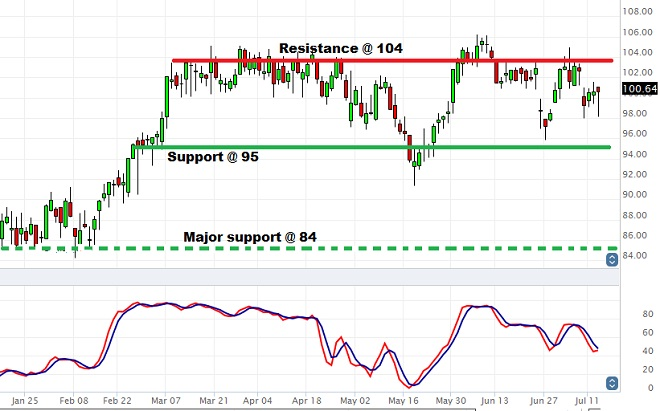Select the 'Resistance @ 104' annotation
Viewport: 660px width, 411px height.
click(341, 48)
